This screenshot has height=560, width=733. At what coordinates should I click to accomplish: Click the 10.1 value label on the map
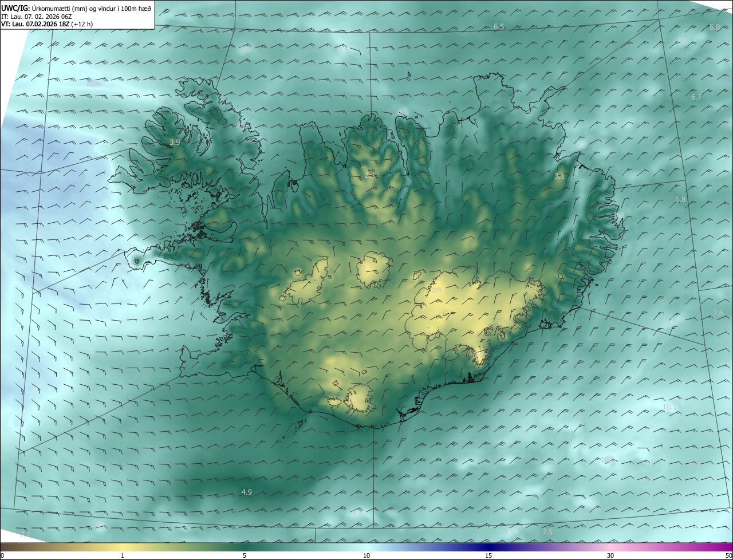[669, 407]
